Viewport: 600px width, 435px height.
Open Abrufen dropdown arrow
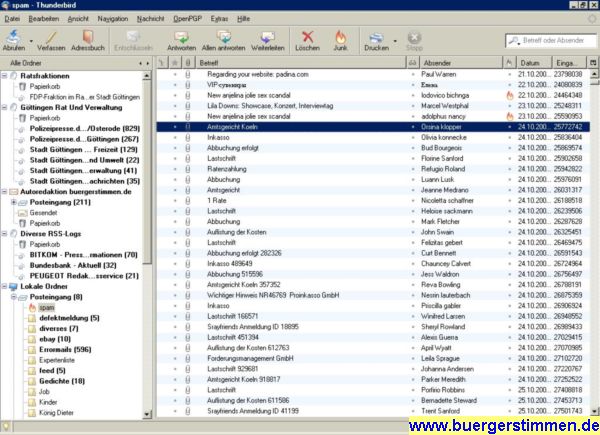[31, 41]
